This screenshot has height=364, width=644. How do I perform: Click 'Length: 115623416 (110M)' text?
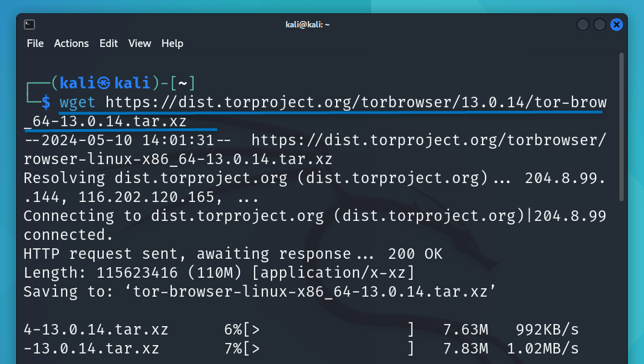click(x=134, y=273)
